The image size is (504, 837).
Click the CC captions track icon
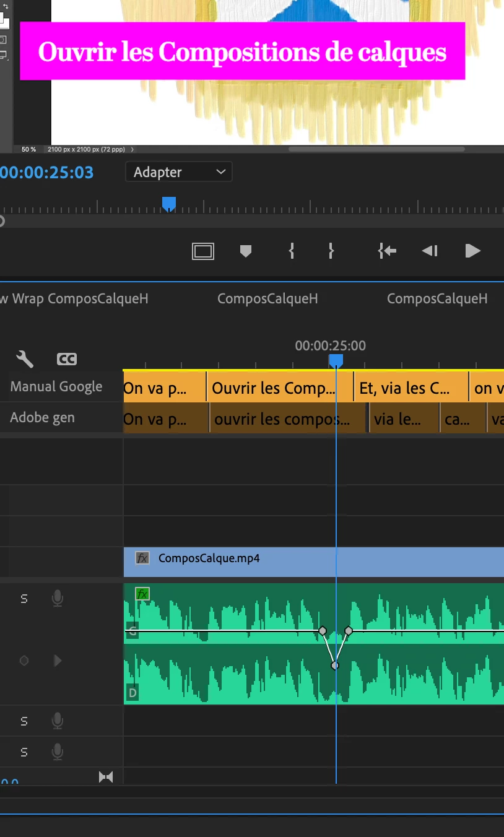pyautogui.click(x=66, y=359)
